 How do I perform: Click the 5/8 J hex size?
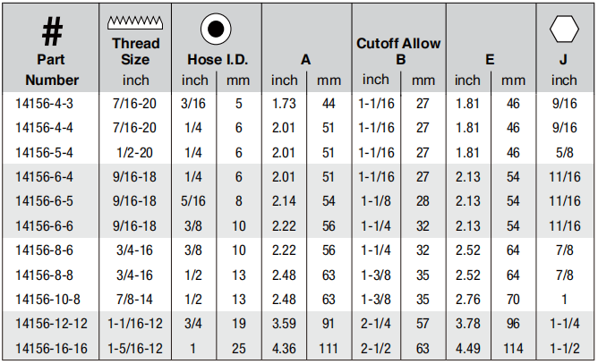point(565,153)
